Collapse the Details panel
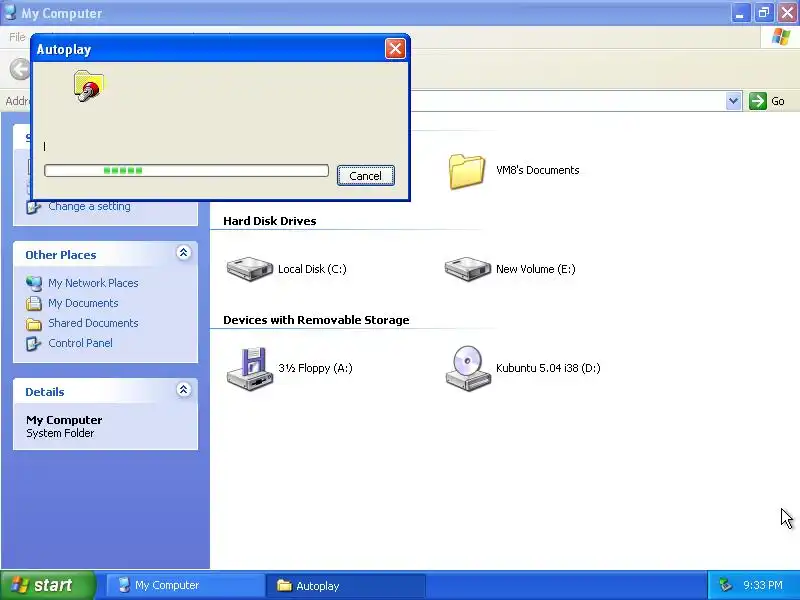 point(183,390)
